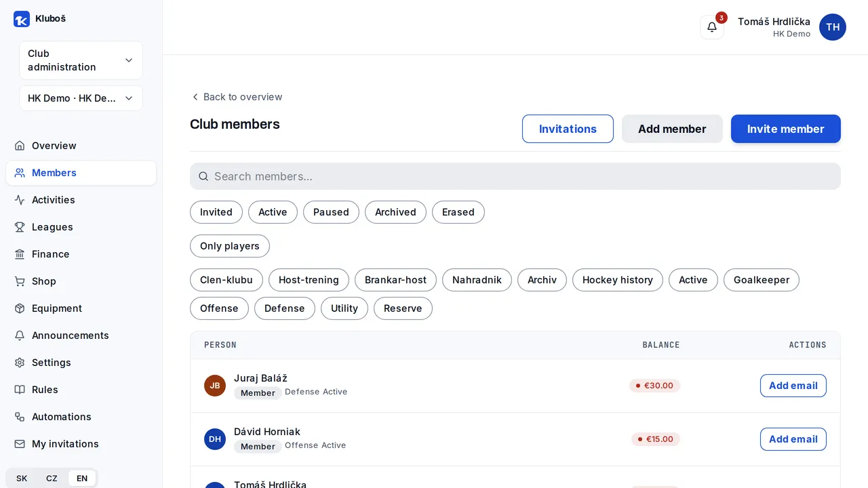Click the Automations workflow icon
This screenshot has width=868, height=488.
(x=20, y=417)
